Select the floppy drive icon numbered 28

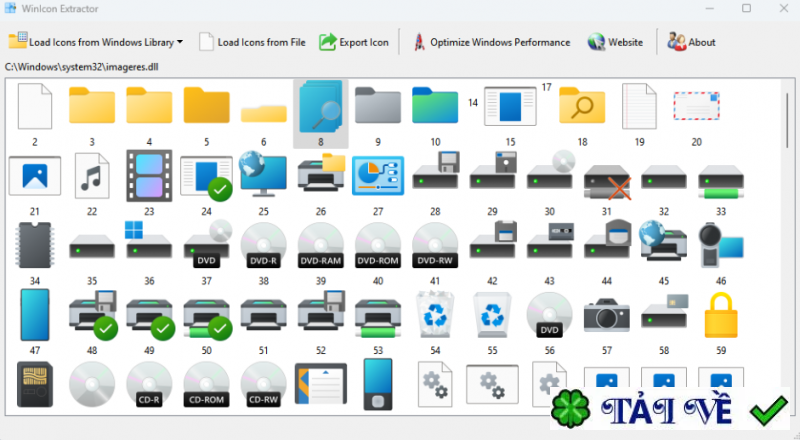tap(436, 170)
